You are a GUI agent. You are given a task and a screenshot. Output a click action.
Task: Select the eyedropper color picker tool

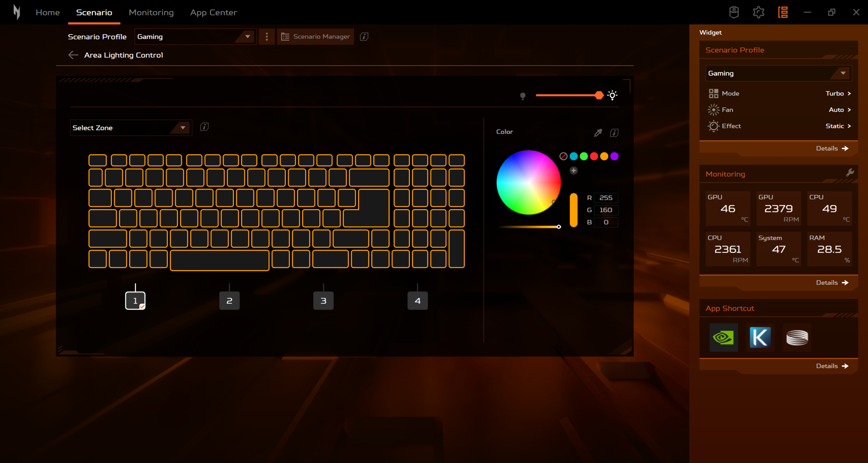(x=598, y=133)
